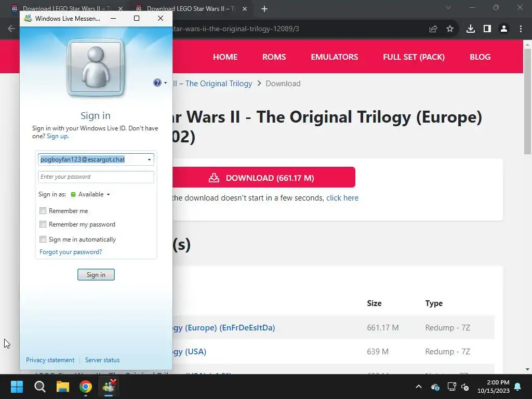This screenshot has height=399, width=532.
Task: Open Windows taskbar Search
Action: click(x=39, y=387)
